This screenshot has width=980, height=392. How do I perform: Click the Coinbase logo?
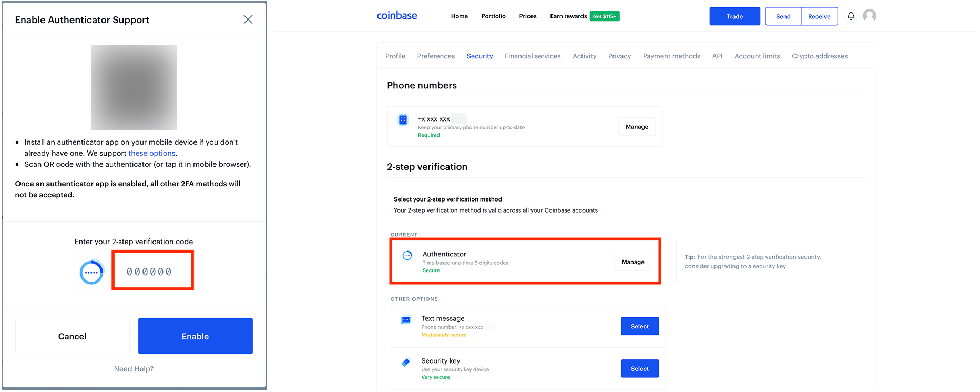[x=397, y=16]
